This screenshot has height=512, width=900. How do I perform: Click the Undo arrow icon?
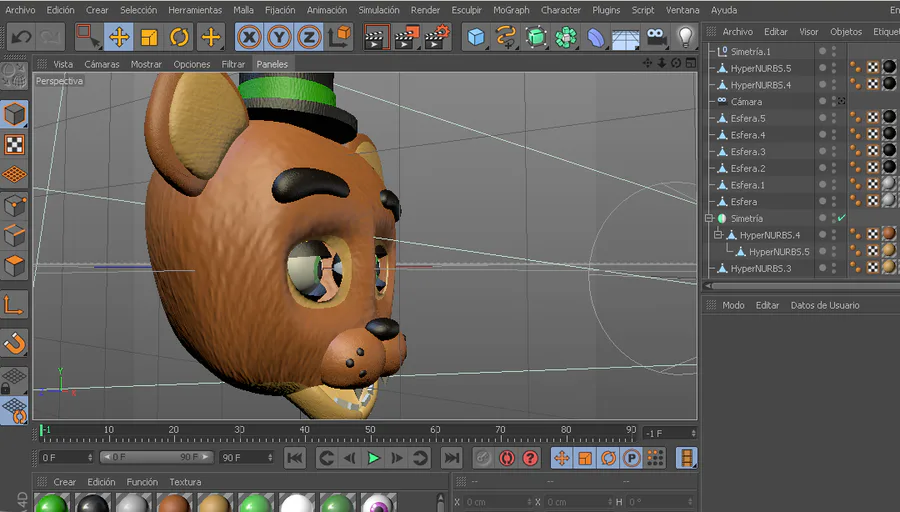point(21,37)
